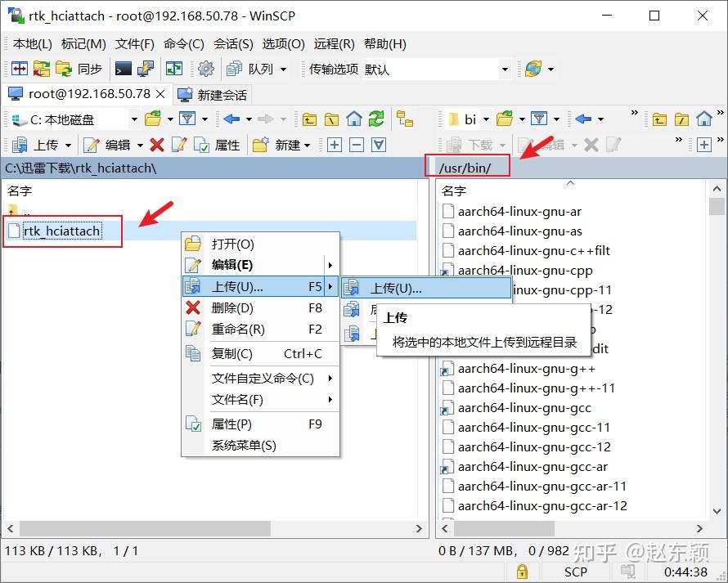
Task: Click the remote back arrow icon
Action: tap(583, 119)
